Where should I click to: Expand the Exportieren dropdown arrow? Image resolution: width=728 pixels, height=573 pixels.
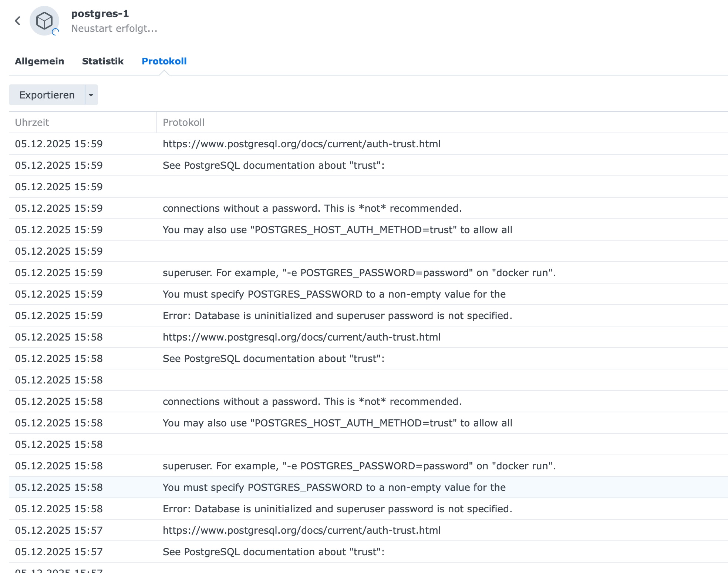pos(91,95)
